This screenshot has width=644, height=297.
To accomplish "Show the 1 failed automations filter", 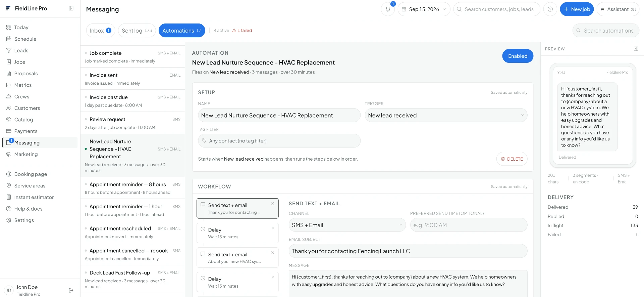I will (x=242, y=31).
